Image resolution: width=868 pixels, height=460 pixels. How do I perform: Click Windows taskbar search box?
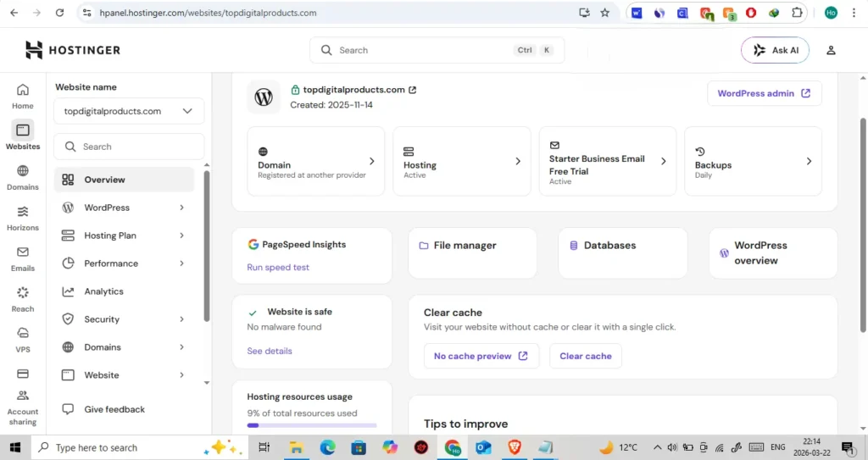click(x=140, y=447)
